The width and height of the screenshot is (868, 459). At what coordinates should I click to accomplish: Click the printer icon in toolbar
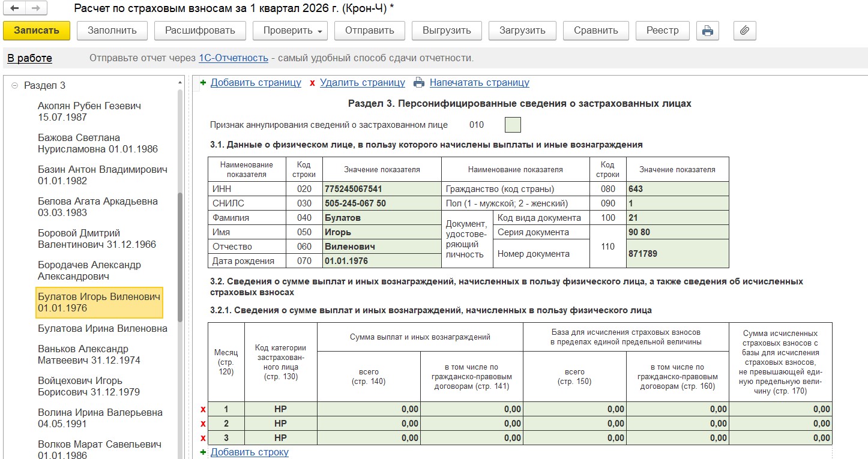pyautogui.click(x=708, y=31)
